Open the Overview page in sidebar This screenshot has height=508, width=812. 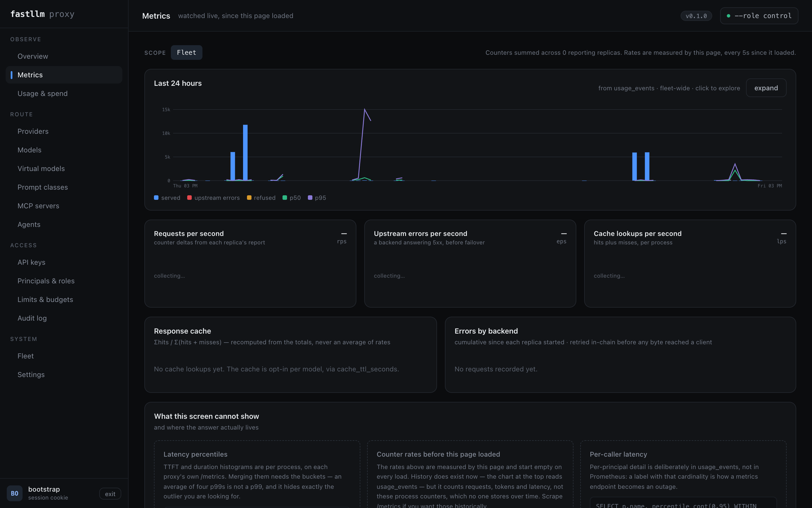click(x=64, y=56)
